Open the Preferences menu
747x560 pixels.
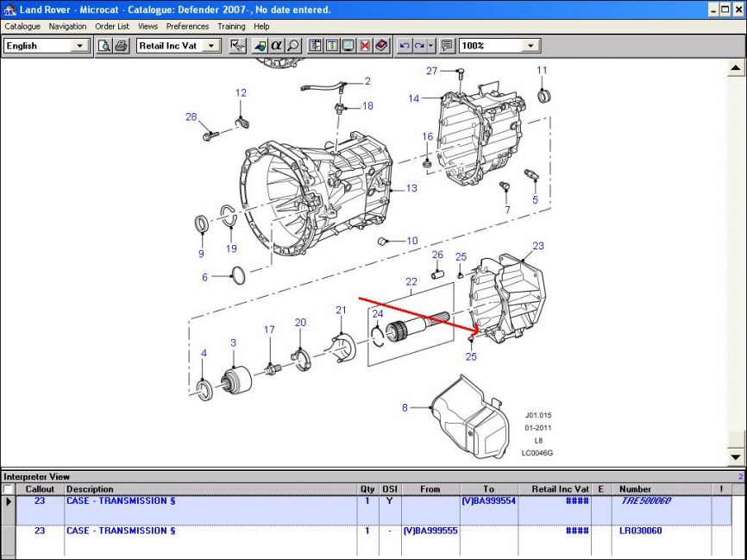(x=188, y=27)
